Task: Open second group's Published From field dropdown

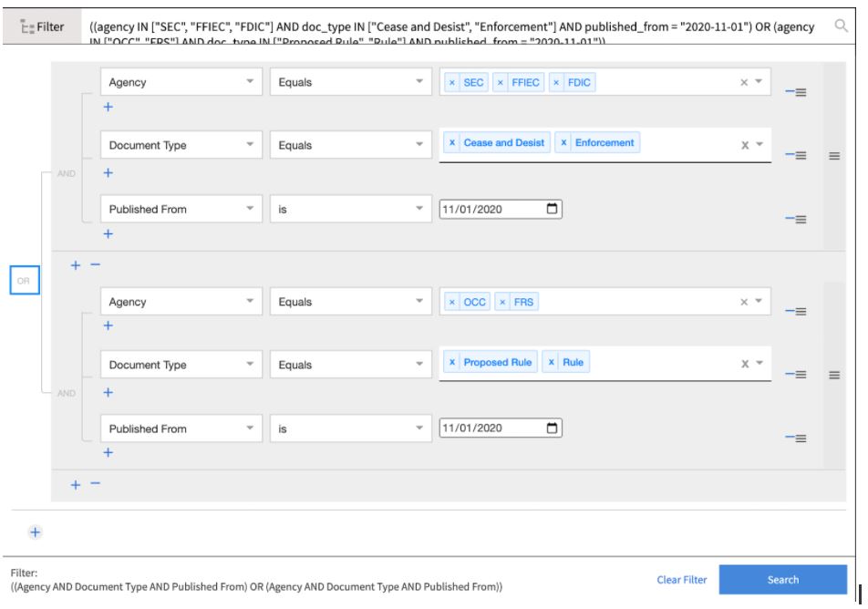Action: 181,428
